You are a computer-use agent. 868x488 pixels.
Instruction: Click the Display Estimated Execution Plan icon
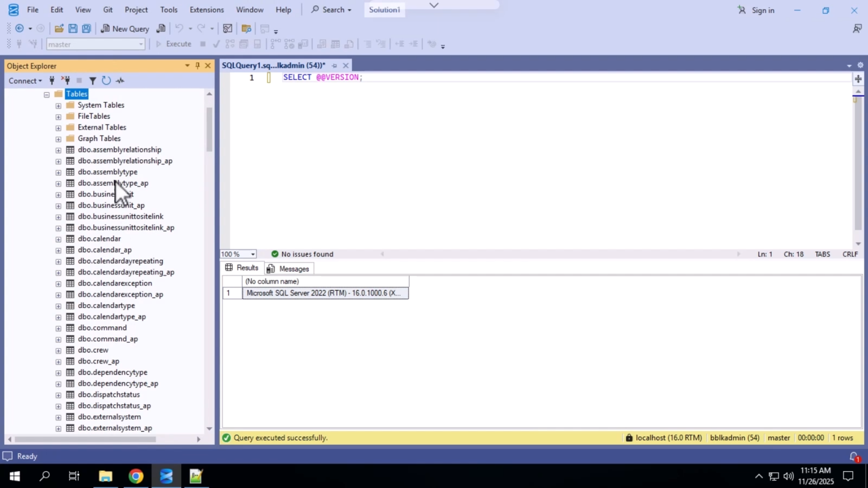pyautogui.click(x=230, y=44)
